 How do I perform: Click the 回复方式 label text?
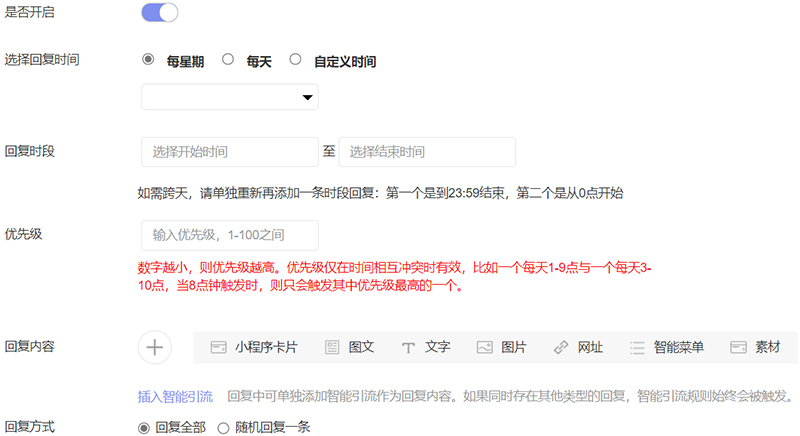point(30,427)
